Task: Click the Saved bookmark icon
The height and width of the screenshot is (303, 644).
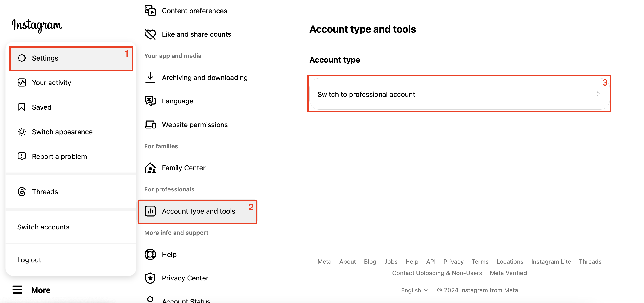Action: (x=22, y=107)
